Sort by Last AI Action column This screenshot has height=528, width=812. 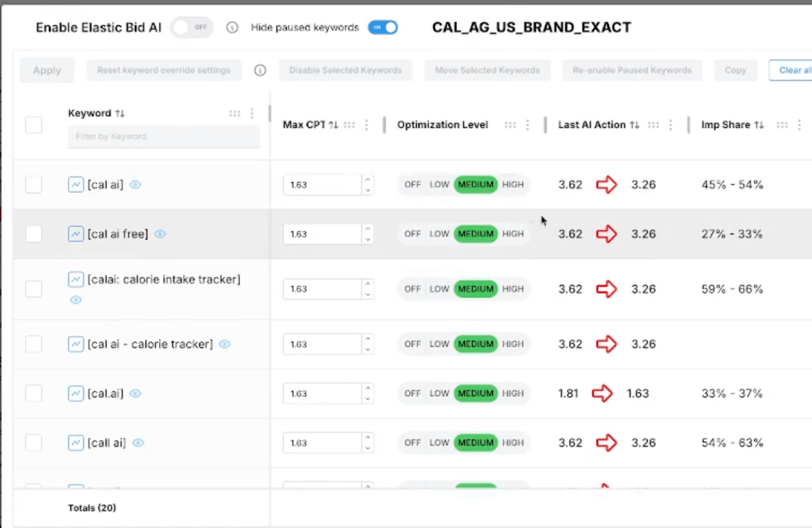(x=634, y=125)
